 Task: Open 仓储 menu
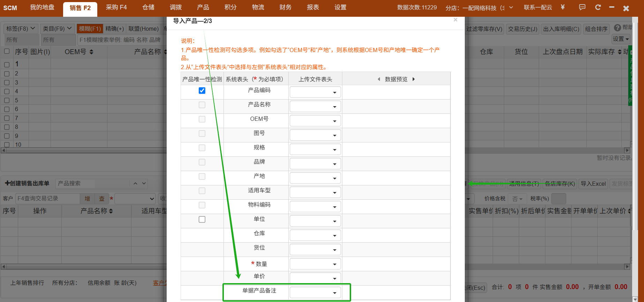[148, 7]
